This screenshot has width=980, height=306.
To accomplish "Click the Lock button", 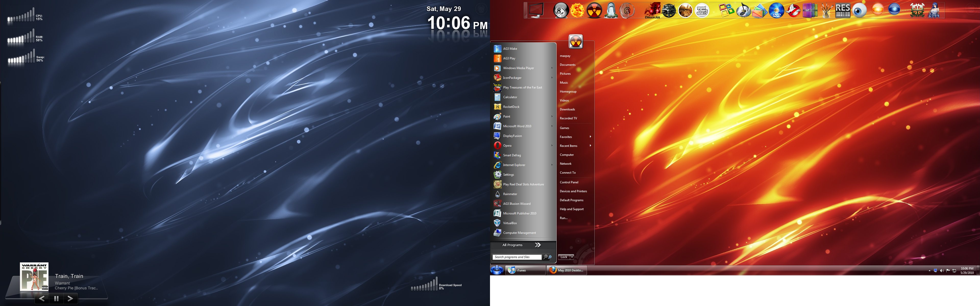I will click(564, 257).
